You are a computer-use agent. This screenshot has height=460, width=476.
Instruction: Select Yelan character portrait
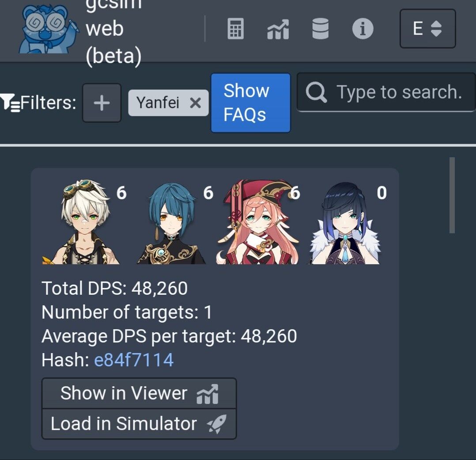[345, 223]
